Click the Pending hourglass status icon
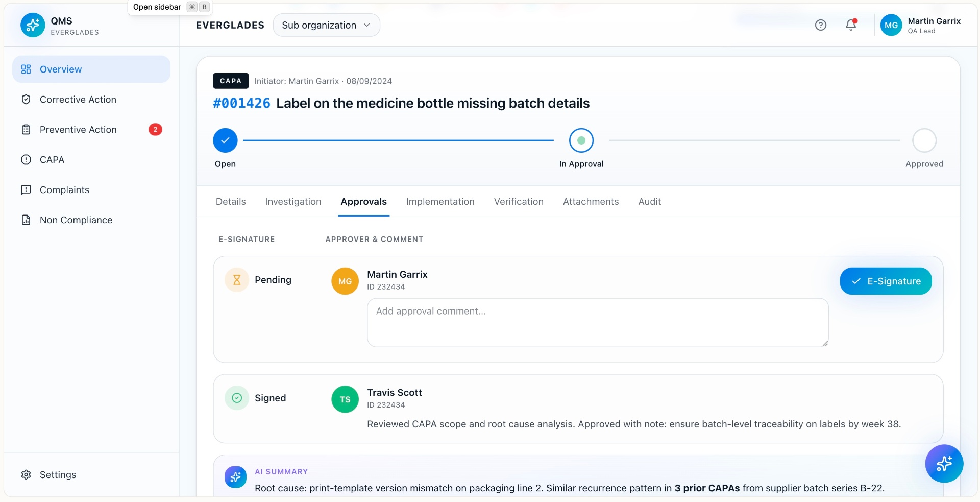This screenshot has width=980, height=502. (237, 280)
